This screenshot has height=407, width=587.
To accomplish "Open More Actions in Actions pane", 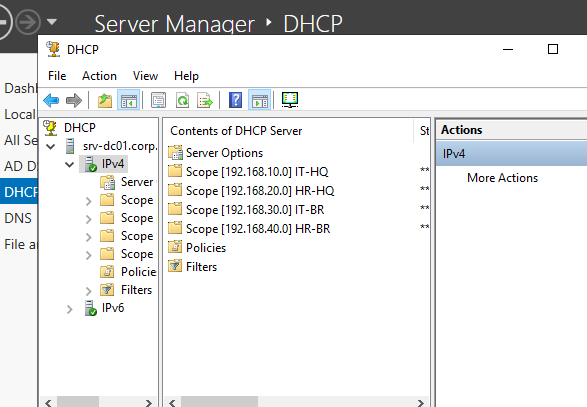I will click(502, 178).
